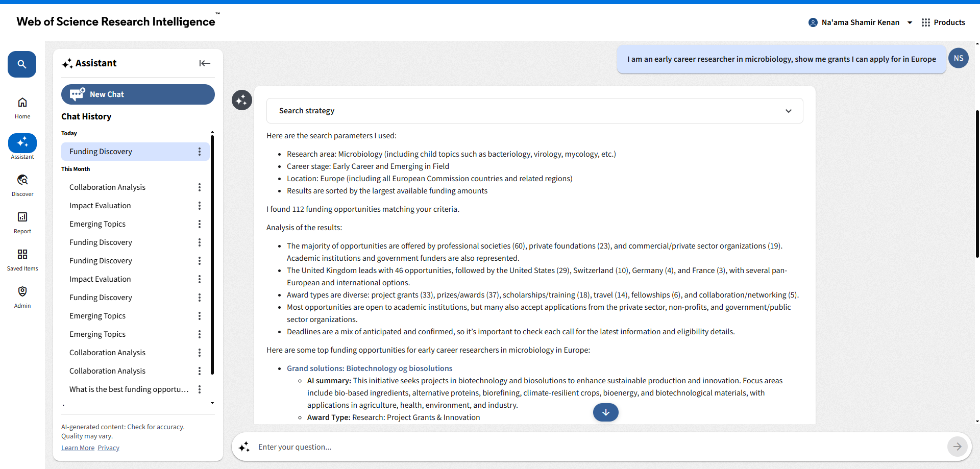Open the Discover sidebar item
This screenshot has width=980, height=469.
pyautogui.click(x=22, y=186)
